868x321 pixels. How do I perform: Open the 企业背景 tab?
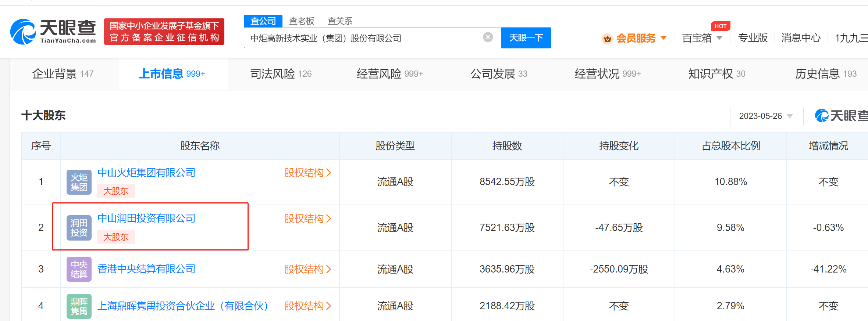[63, 74]
